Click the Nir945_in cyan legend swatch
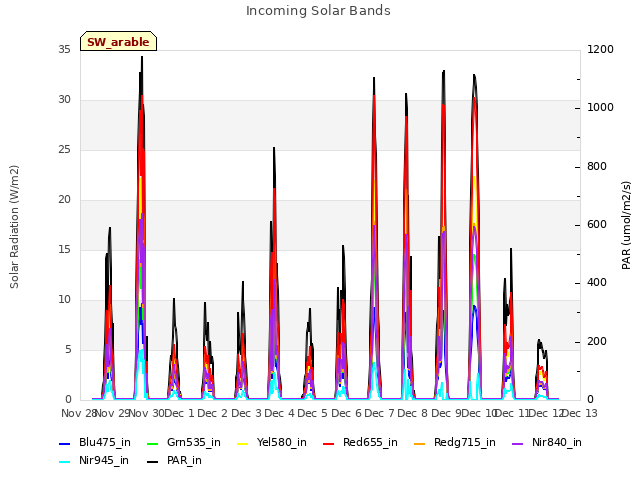Image resolution: width=640 pixels, height=480 pixels. (x=65, y=462)
